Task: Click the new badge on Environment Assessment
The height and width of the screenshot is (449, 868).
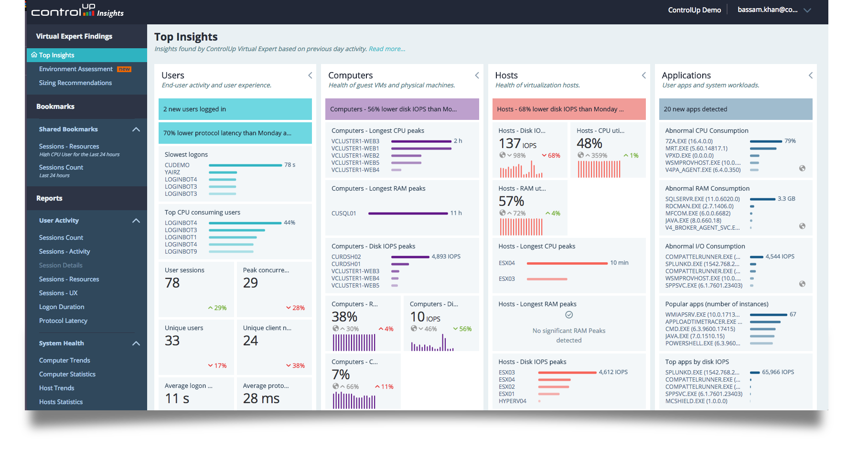Action: pos(124,69)
